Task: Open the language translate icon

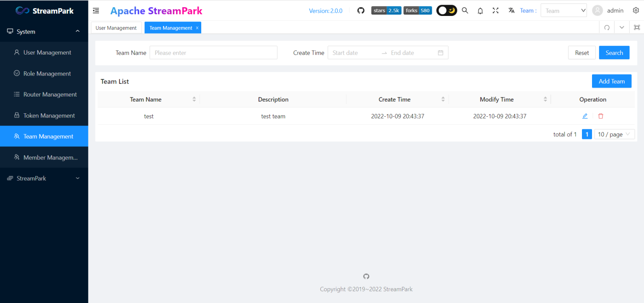Action: [512, 10]
